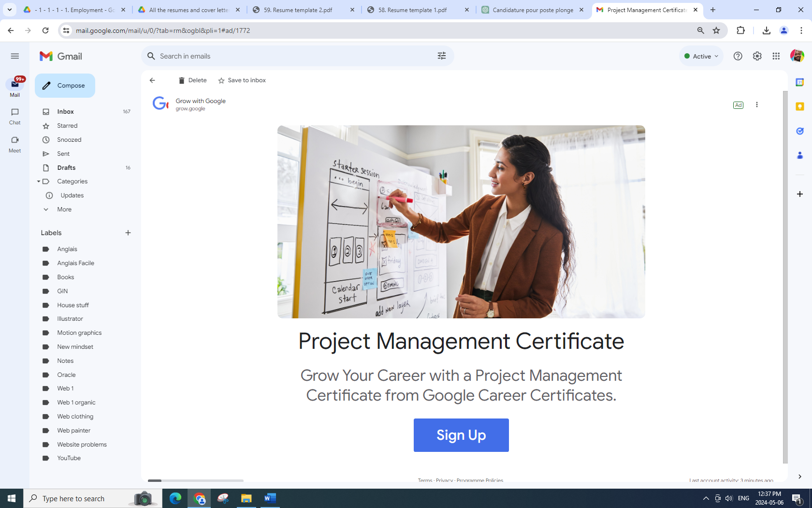Click the Search in emails field
Viewport: 812px width, 508px height.
[290, 56]
